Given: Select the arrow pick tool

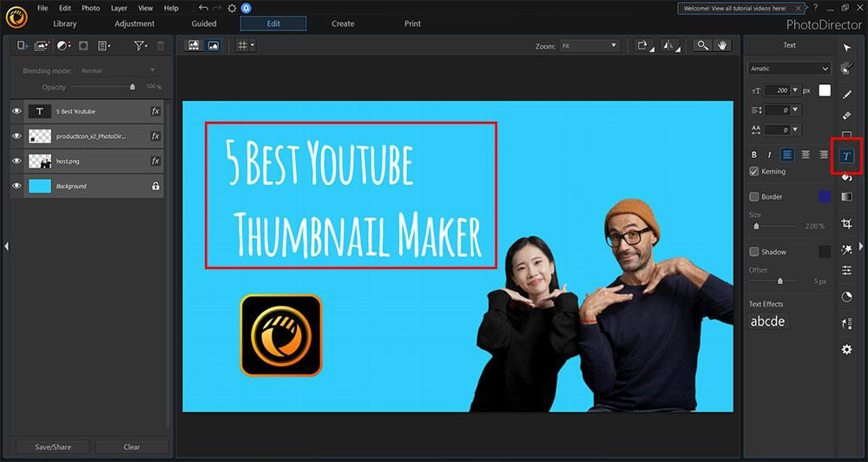Looking at the screenshot, I should click(846, 48).
